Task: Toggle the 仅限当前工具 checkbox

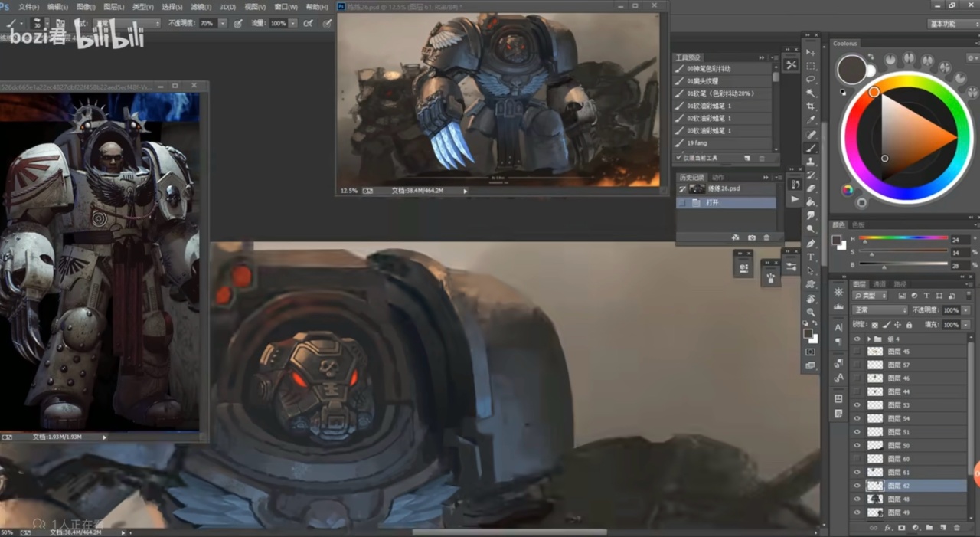Action: click(679, 158)
